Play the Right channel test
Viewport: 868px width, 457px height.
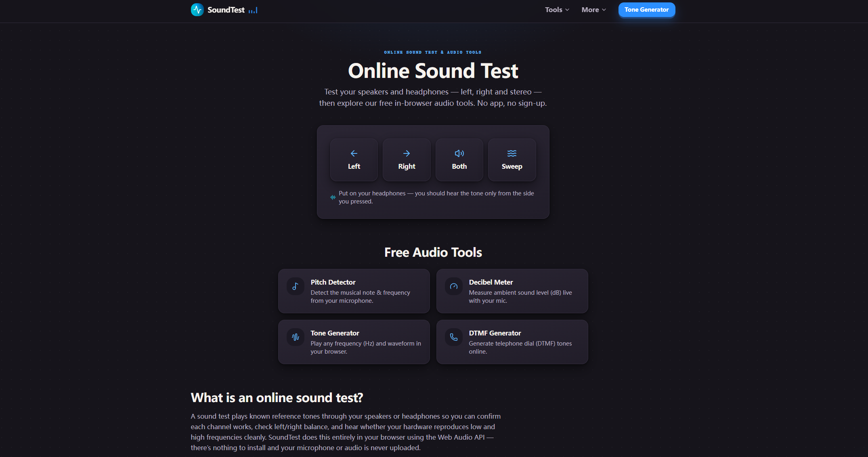407,160
